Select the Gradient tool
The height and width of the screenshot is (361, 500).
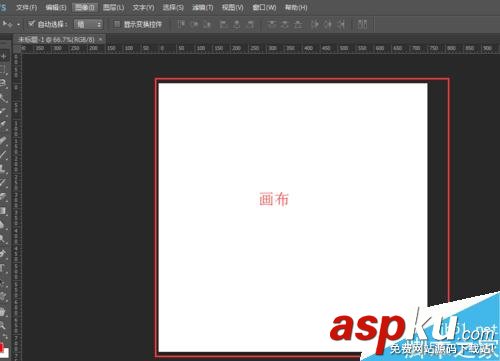pyautogui.click(x=3, y=210)
